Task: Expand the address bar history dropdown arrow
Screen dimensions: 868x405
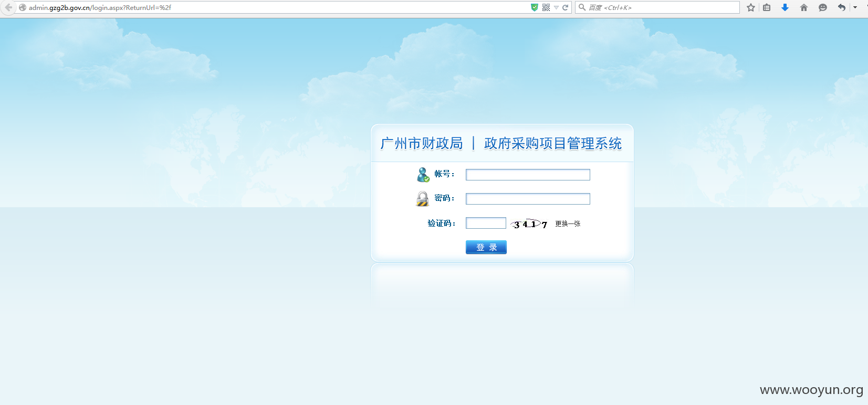Action: 556,8
